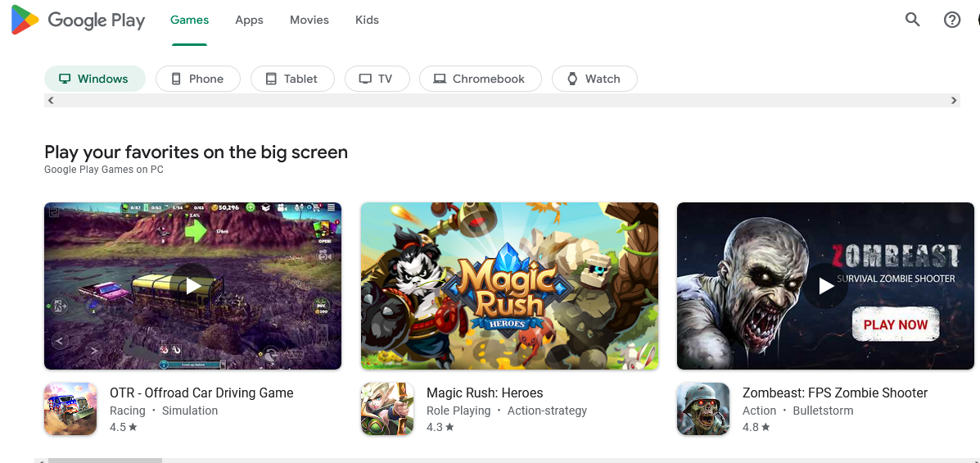This screenshot has width=980, height=463.
Task: Select the Tablet device filter chip
Action: point(292,79)
